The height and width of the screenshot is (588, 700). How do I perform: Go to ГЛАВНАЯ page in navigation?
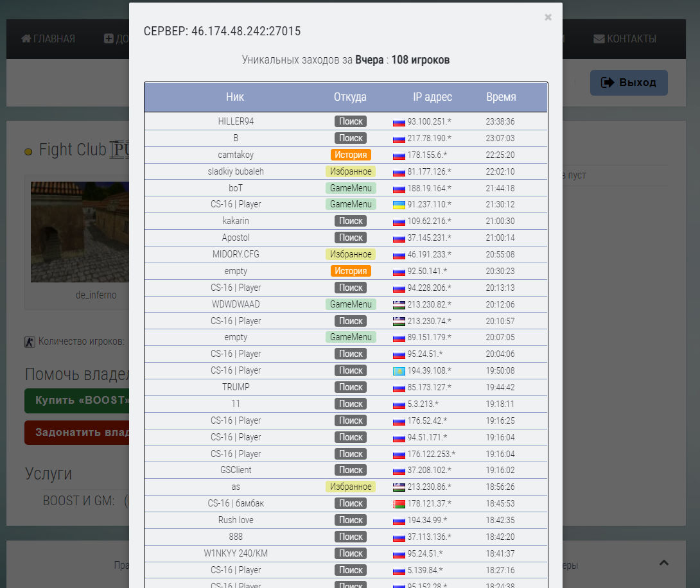(48, 39)
